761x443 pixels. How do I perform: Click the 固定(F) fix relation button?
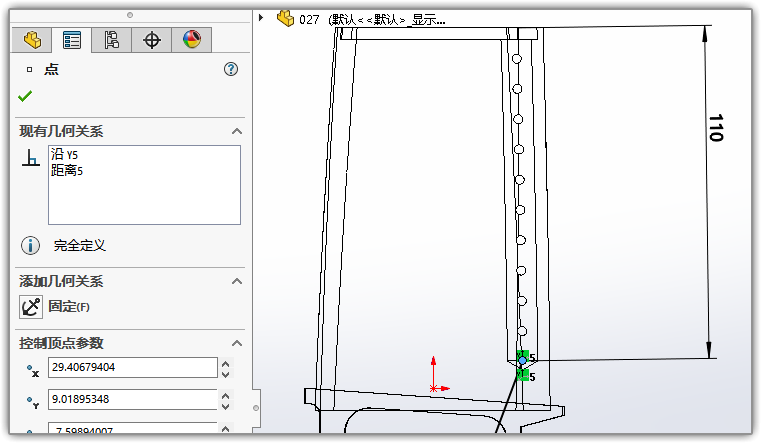click(x=69, y=307)
